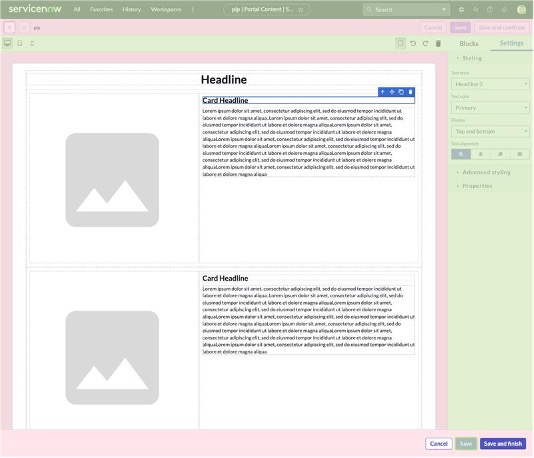Click the move handle on selected block
Viewport: 534px width, 458px height.
392,92
